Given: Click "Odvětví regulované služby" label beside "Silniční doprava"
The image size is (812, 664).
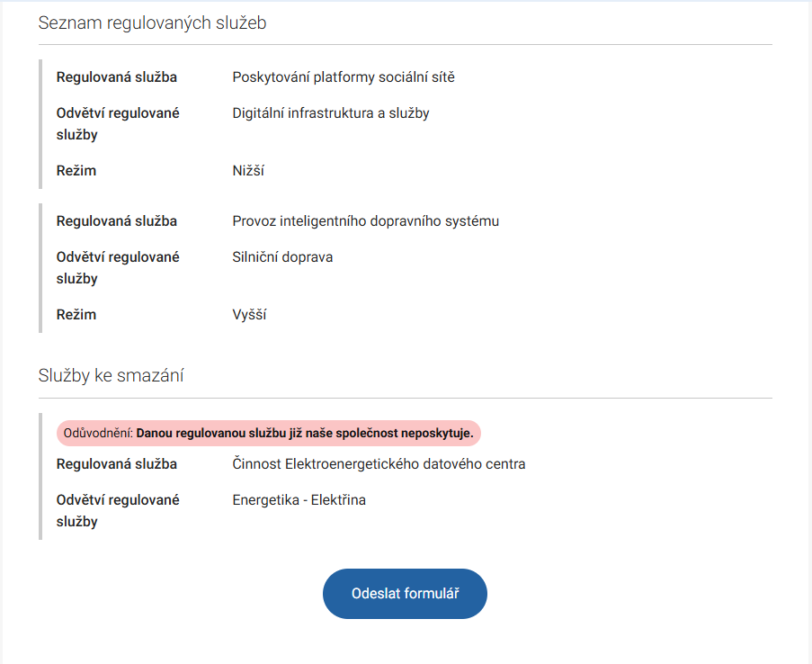Looking at the screenshot, I should pos(118,268).
